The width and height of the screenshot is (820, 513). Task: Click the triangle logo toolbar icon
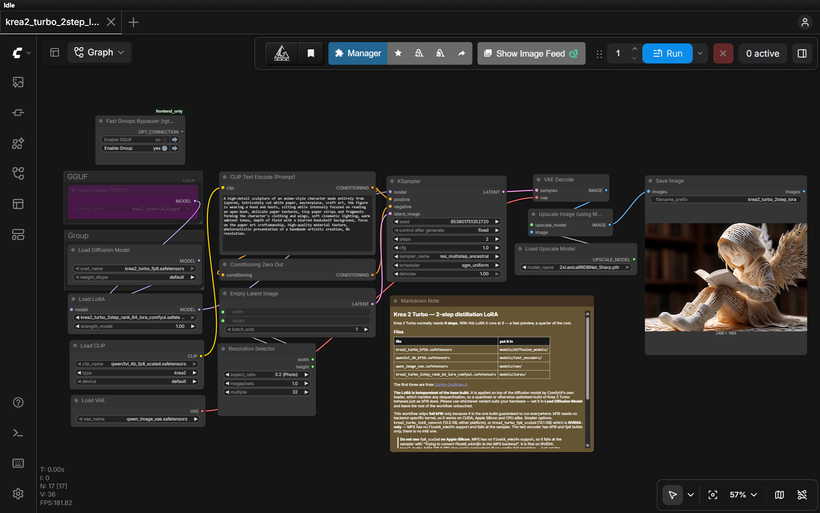point(281,53)
